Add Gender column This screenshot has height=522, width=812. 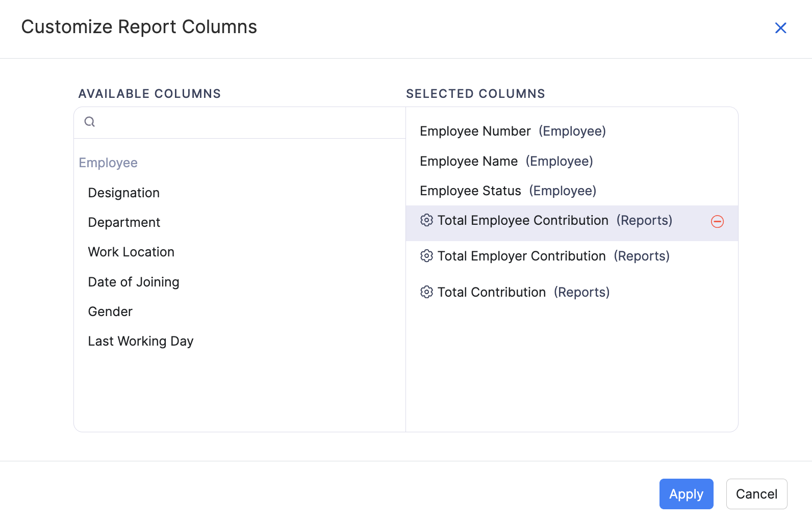pyautogui.click(x=110, y=311)
